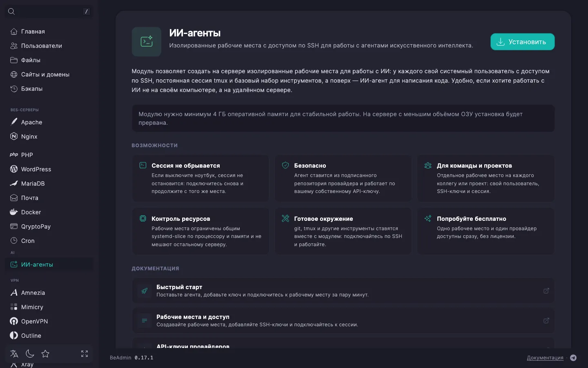588x368 pixels.
Task: Open external link for Быстрый старт
Action: click(546, 291)
